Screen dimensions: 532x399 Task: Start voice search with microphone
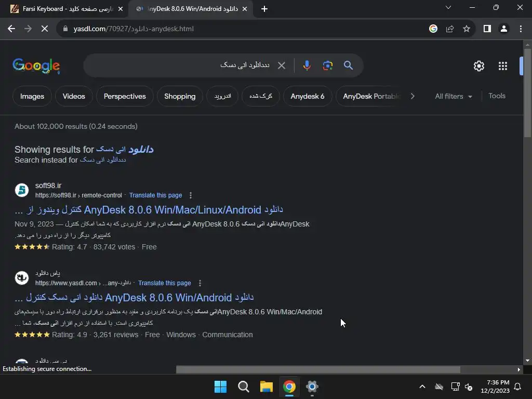click(x=307, y=65)
